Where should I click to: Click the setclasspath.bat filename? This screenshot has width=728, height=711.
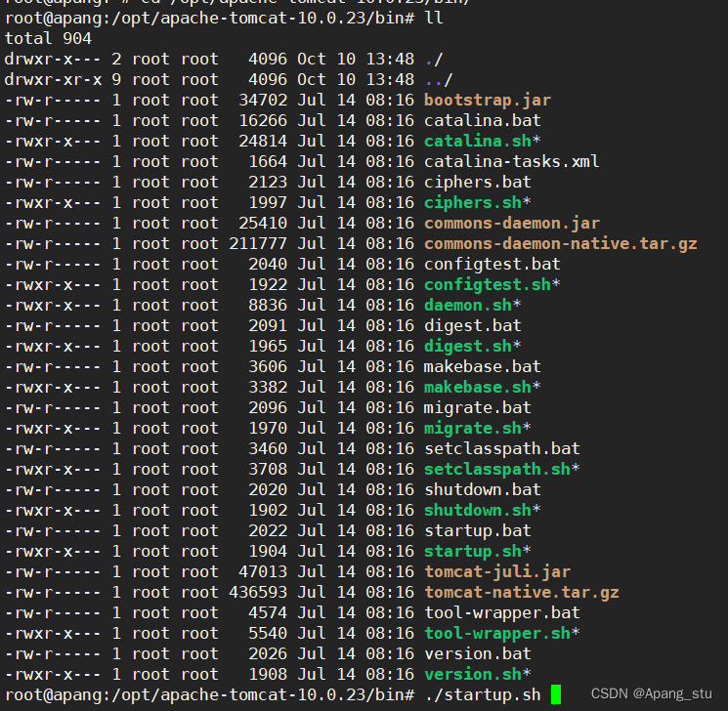502,449
